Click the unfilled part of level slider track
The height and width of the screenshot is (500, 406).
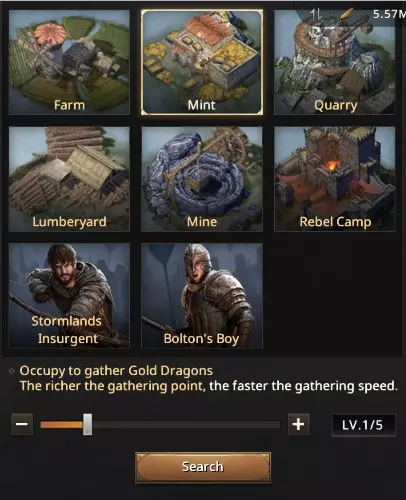pyautogui.click(x=186, y=425)
